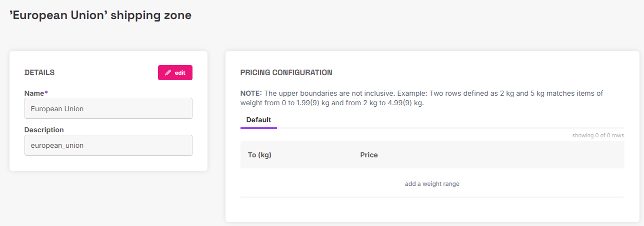Screen dimensions: 644x226
Task: Click the Description field with european_union
Action: tap(108, 145)
